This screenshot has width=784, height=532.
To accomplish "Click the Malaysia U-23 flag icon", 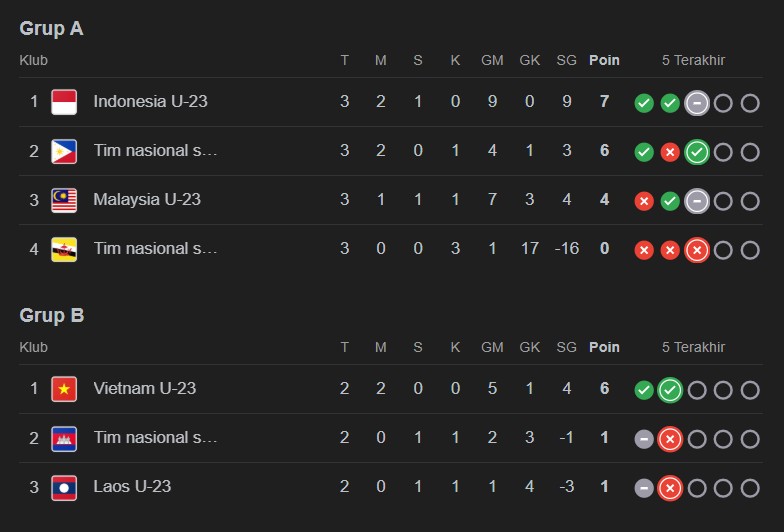I will pyautogui.click(x=64, y=200).
